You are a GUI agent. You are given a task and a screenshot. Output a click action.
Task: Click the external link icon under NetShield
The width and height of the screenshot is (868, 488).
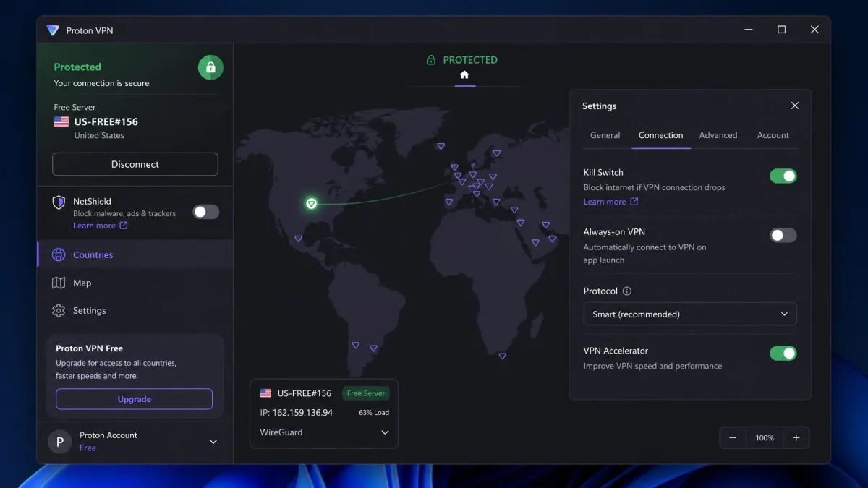coord(123,226)
